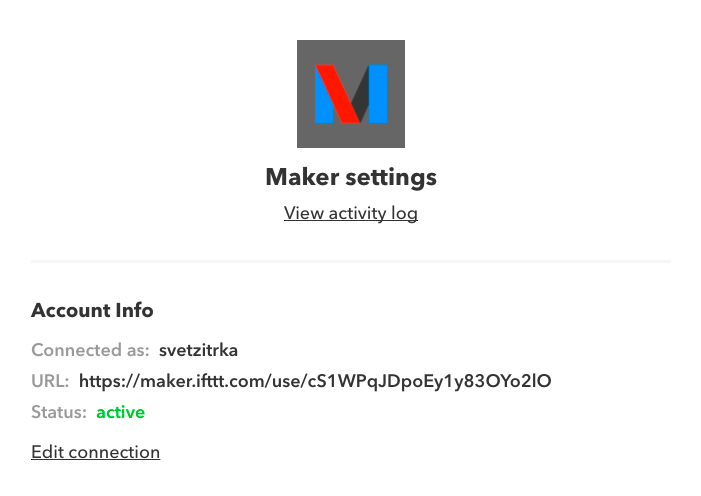
Task: Click the left blue bar of the M logo
Action: 323,101
